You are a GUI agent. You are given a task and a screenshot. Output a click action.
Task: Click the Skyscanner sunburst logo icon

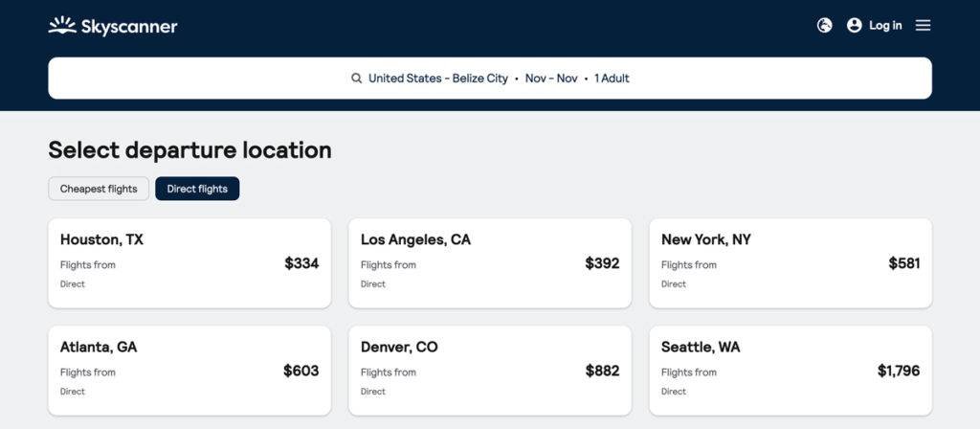pyautogui.click(x=62, y=25)
